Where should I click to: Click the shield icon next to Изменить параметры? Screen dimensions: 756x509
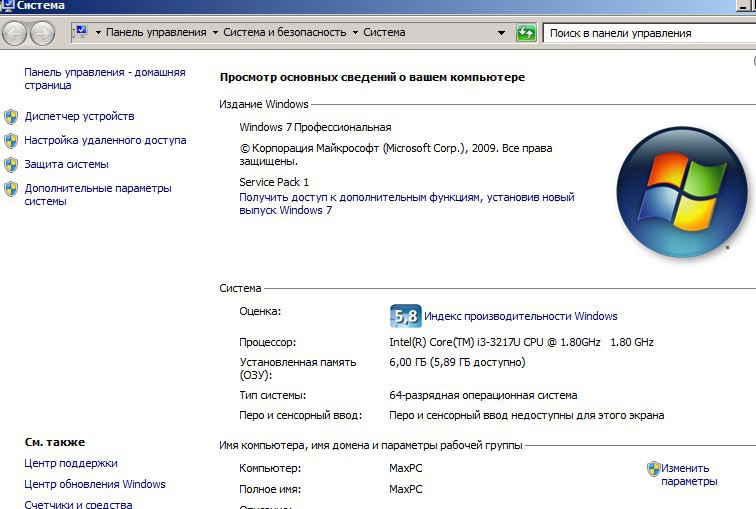pyautogui.click(x=653, y=469)
